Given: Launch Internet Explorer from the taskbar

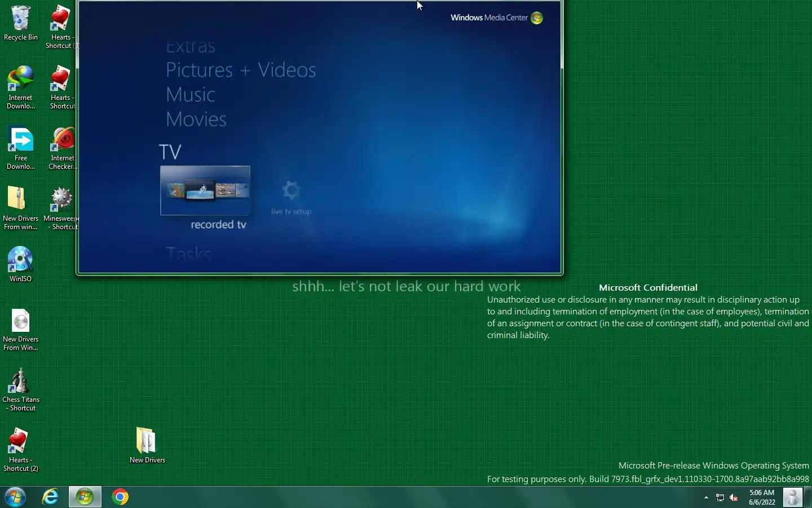Looking at the screenshot, I should (51, 497).
